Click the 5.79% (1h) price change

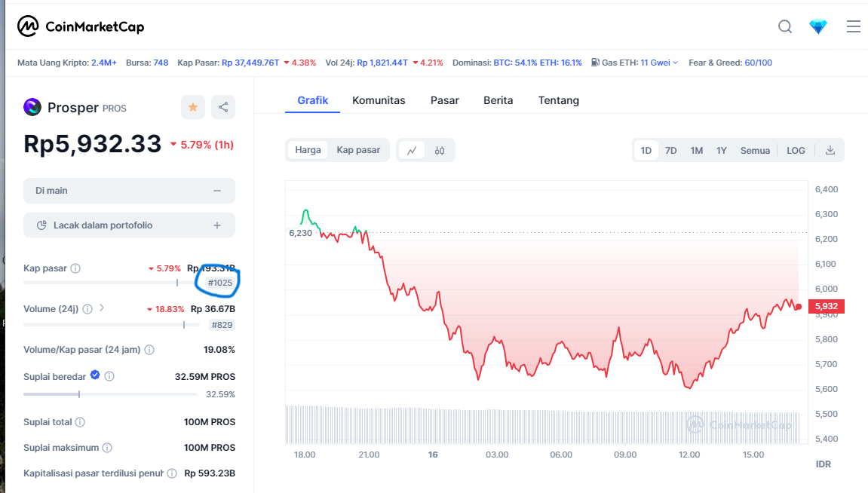pos(202,145)
